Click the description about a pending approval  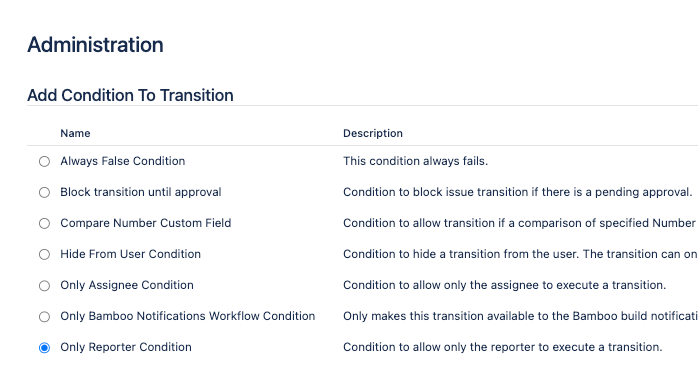tap(518, 192)
